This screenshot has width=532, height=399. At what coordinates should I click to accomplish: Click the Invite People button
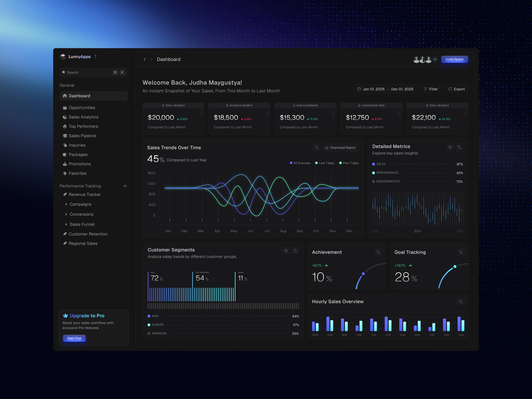(x=454, y=59)
